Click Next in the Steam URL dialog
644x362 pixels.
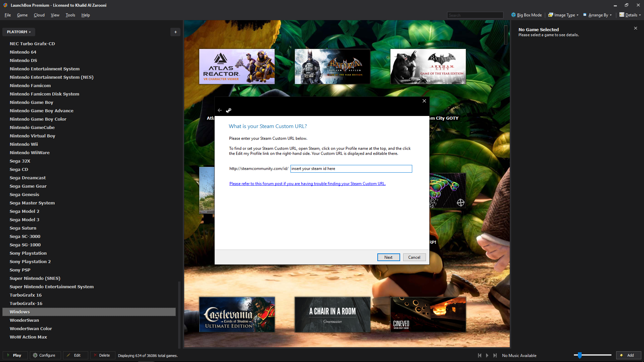pos(388,257)
